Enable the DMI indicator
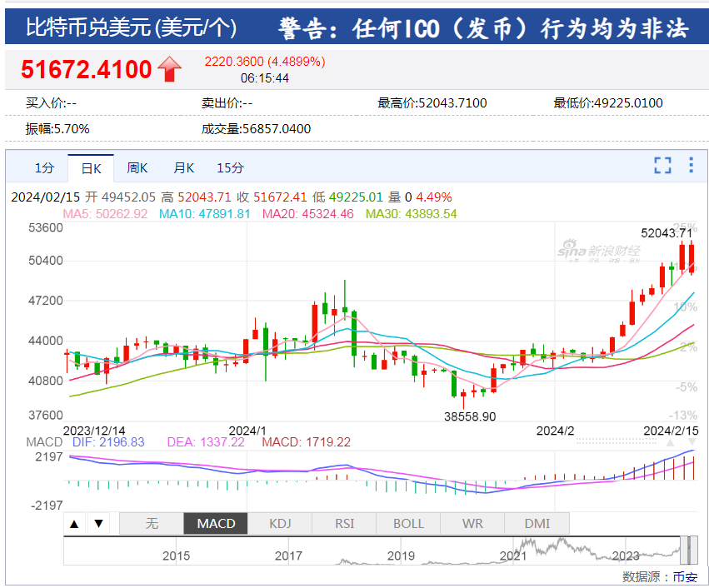Screen dimensions: 709x588 click(x=537, y=523)
